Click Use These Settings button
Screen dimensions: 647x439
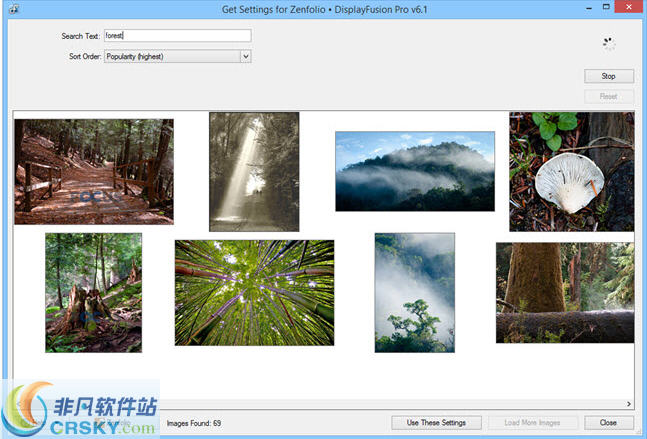tap(436, 422)
